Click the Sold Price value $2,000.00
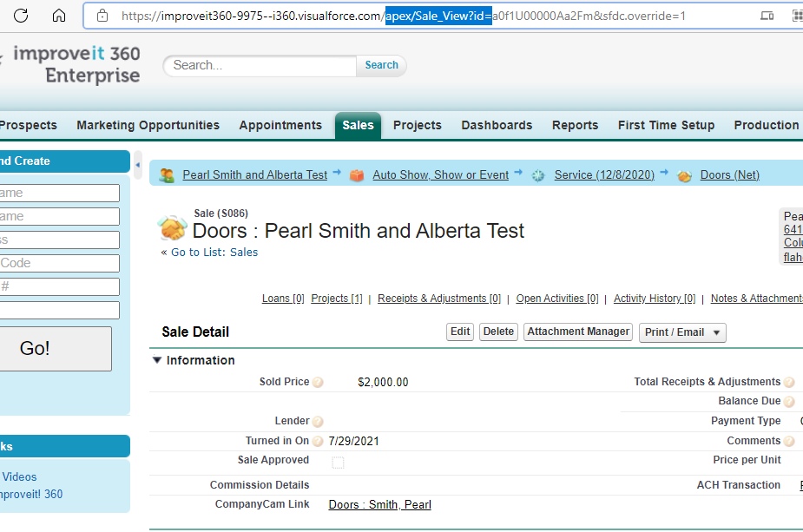Image resolution: width=803 pixels, height=532 pixels. tap(383, 383)
